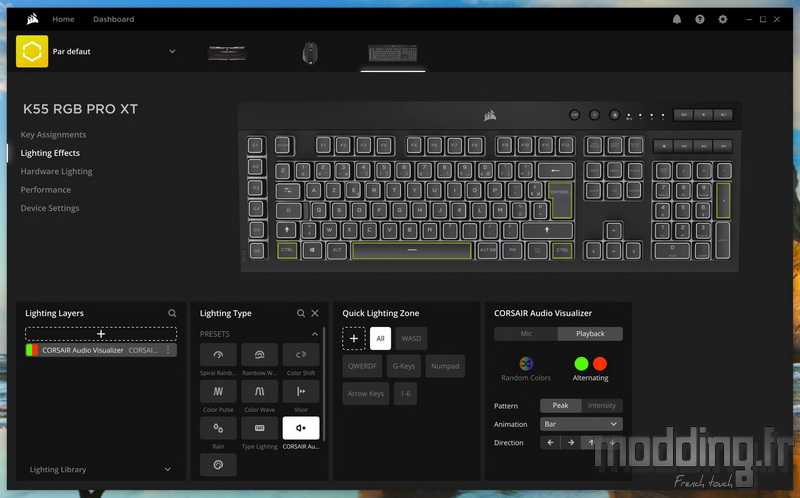This screenshot has height=498, width=800.
Task: Expand the Lighting Library section
Action: click(101, 469)
